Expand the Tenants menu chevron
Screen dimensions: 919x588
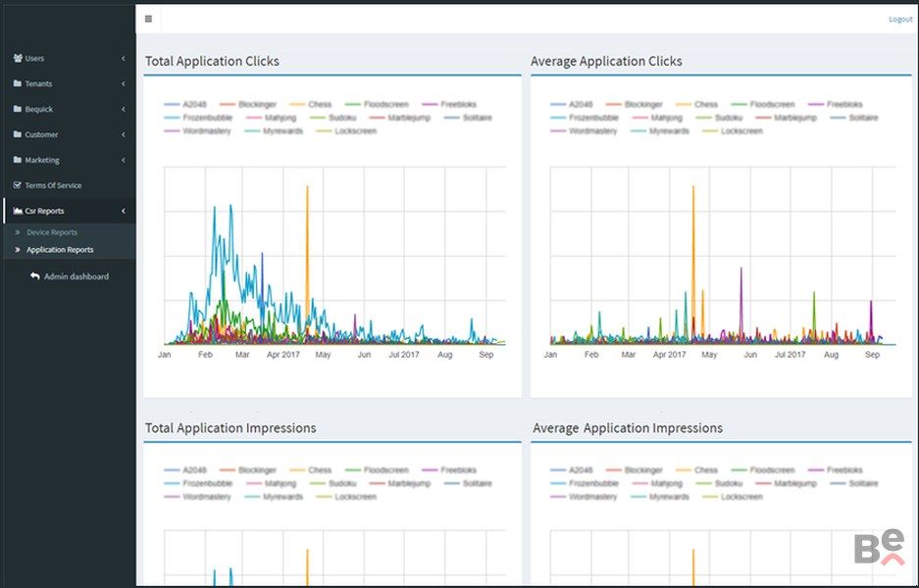coord(123,83)
